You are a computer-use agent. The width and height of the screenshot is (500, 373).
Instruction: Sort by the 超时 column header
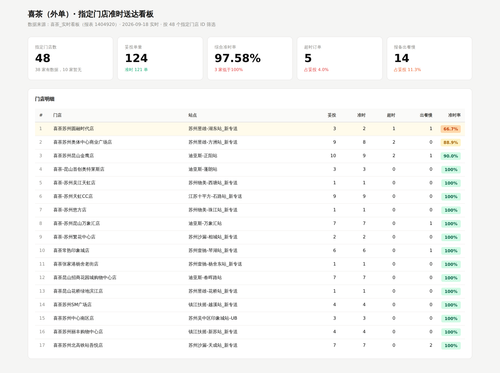point(391,115)
